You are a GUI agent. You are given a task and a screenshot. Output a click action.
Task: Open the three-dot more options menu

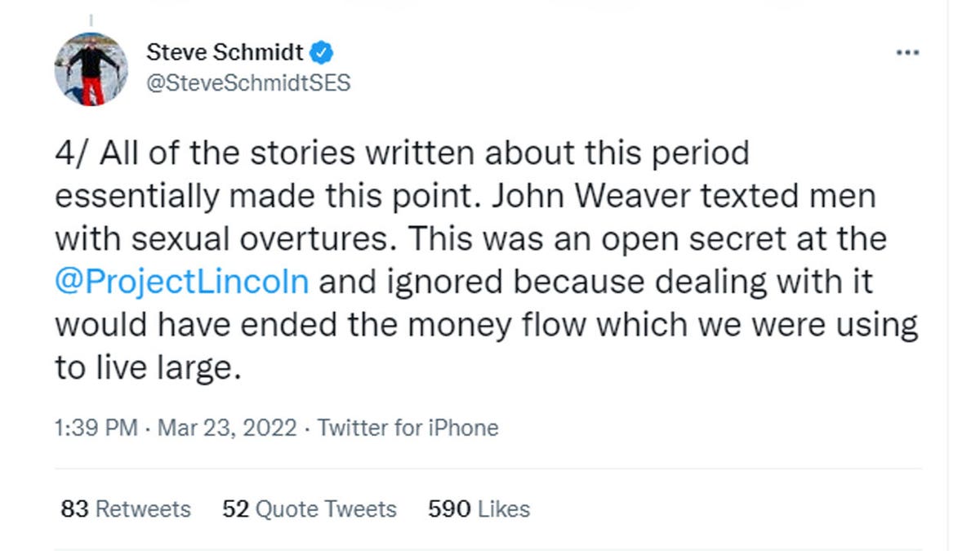tap(907, 53)
